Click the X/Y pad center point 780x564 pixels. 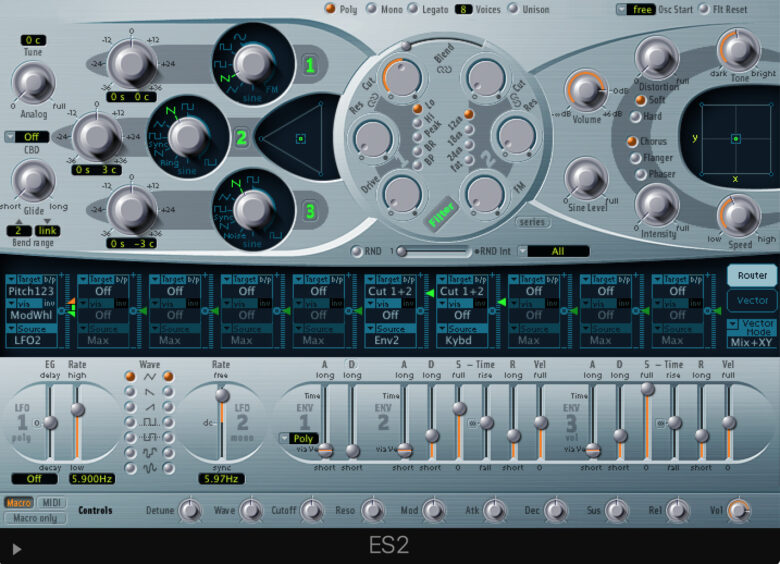point(736,139)
